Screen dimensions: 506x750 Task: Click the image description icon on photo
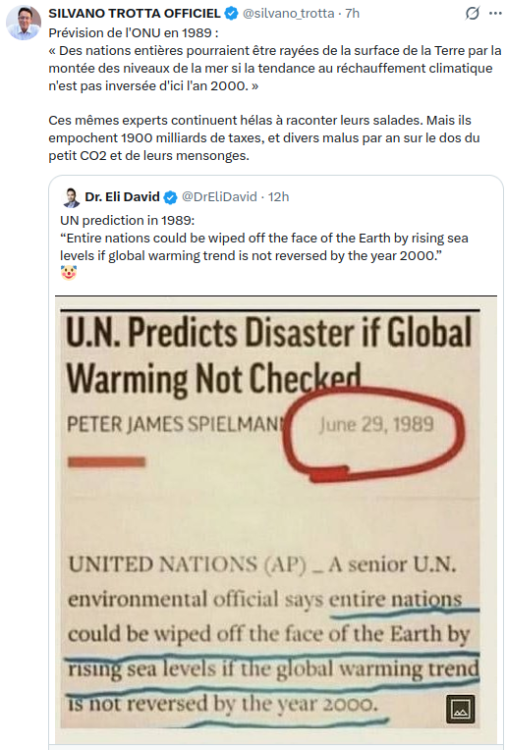[460, 709]
